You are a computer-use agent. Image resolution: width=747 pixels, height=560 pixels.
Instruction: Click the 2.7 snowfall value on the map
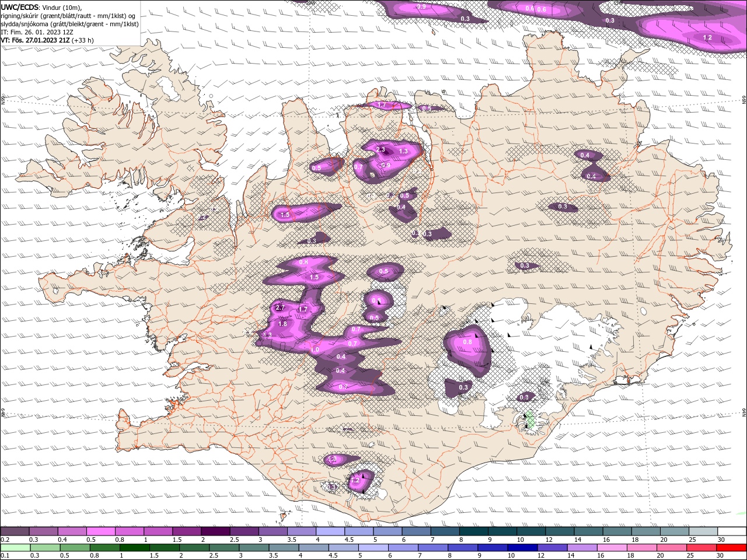[280, 308]
